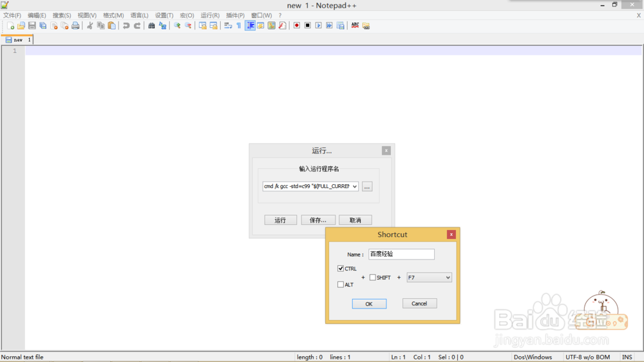
Task: Toggle the Word wrap icon
Action: point(228,26)
